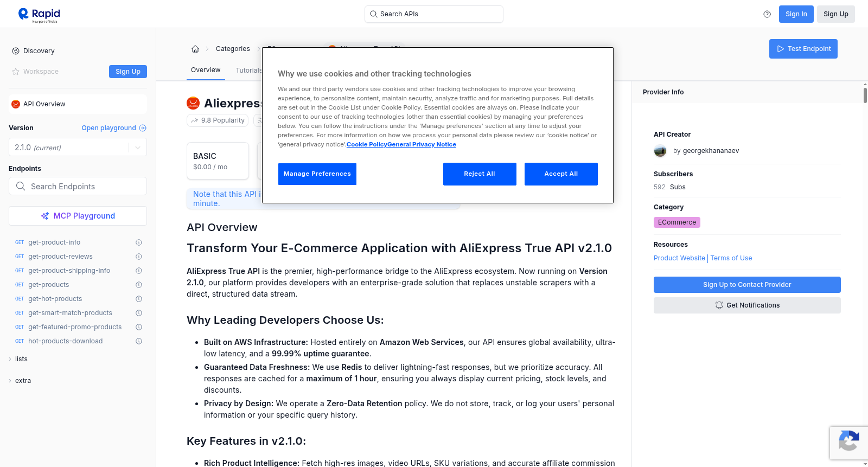Viewport: 868px width, 467px height.
Task: Click the 9.8 Popularity badge
Action: point(218,120)
